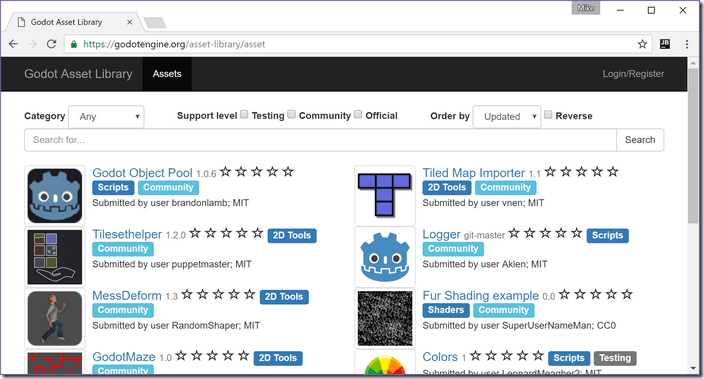Expand the Category dropdown showing Any
This screenshot has width=704, height=379.
coord(106,117)
